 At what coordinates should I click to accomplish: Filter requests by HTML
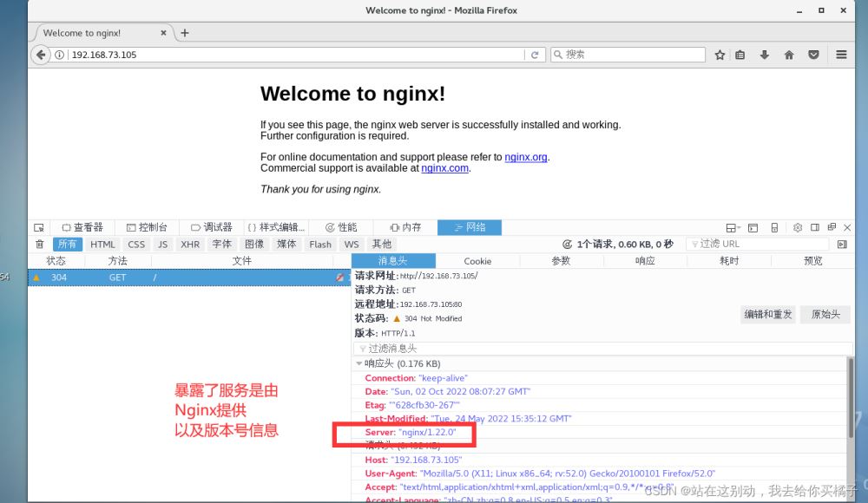(102, 244)
